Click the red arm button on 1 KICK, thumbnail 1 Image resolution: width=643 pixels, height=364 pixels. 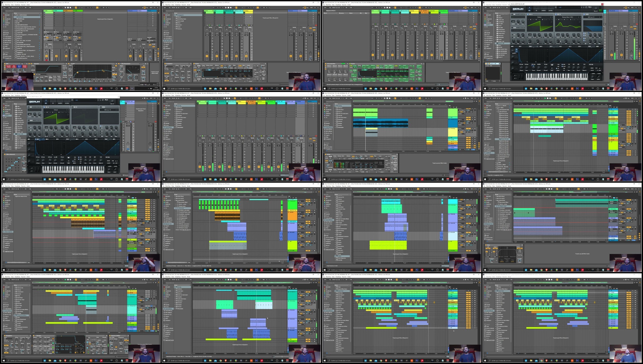[x=46, y=60]
